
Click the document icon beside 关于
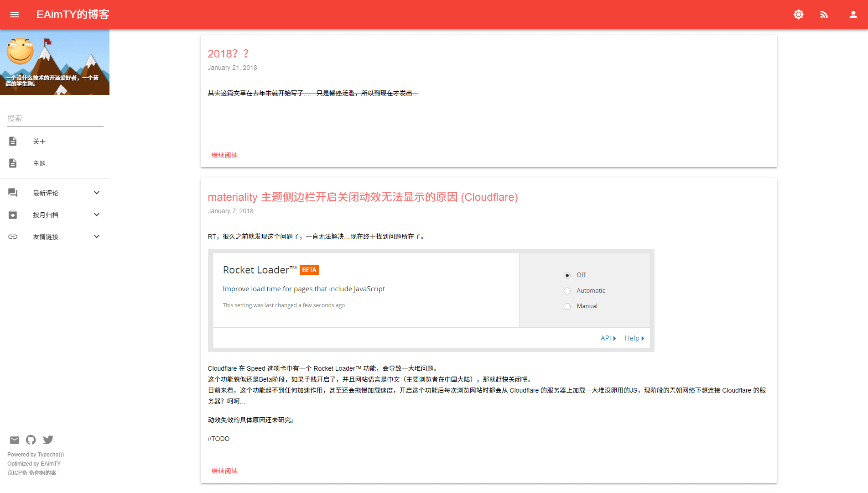coord(13,142)
